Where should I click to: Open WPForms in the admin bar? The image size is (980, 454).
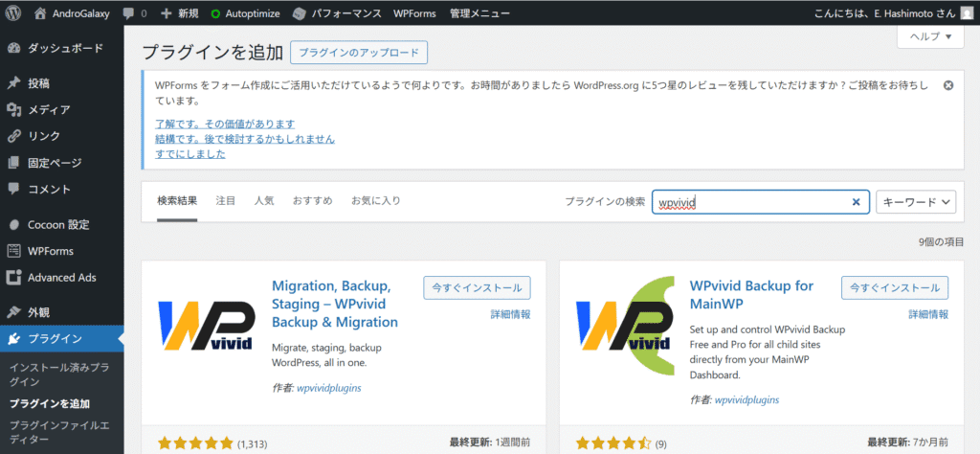pyautogui.click(x=414, y=13)
